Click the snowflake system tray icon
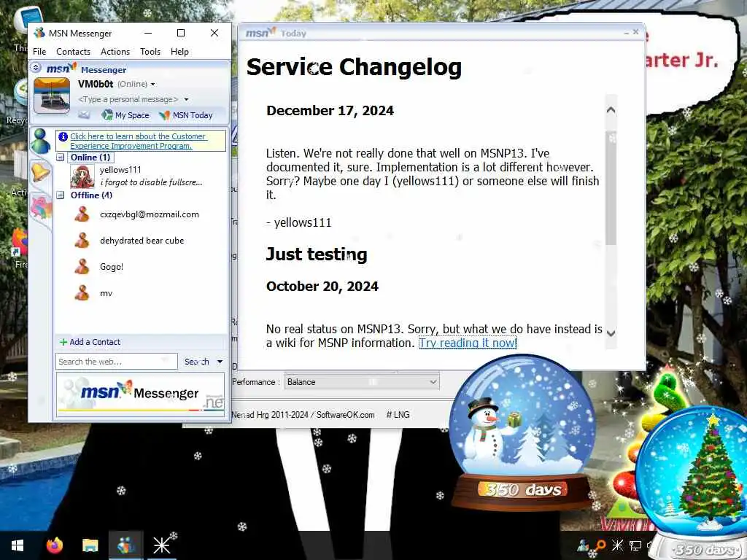Viewport: 747px width, 560px height. [x=617, y=545]
